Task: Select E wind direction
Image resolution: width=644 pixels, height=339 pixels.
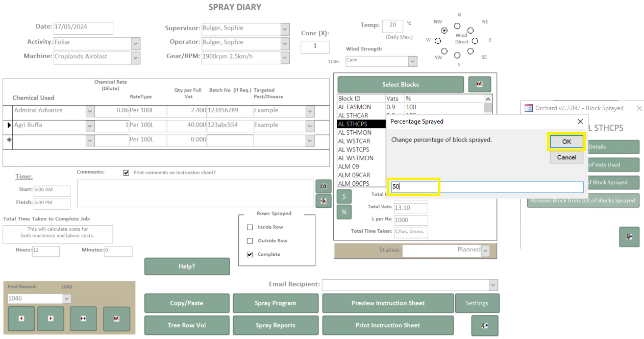Action: (475, 41)
